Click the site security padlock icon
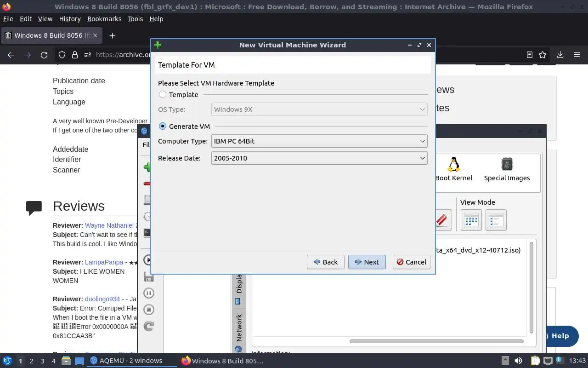The width and height of the screenshot is (588, 368). coord(75,55)
